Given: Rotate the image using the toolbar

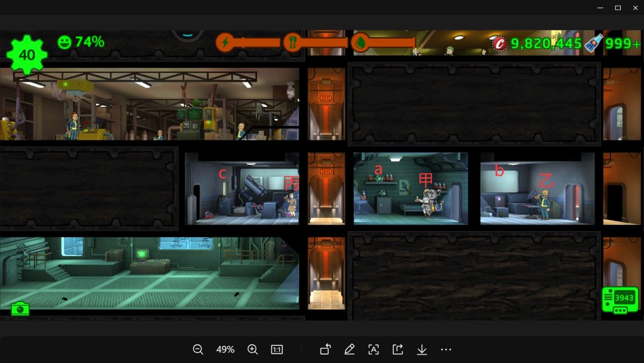Looking at the screenshot, I should 325,350.
